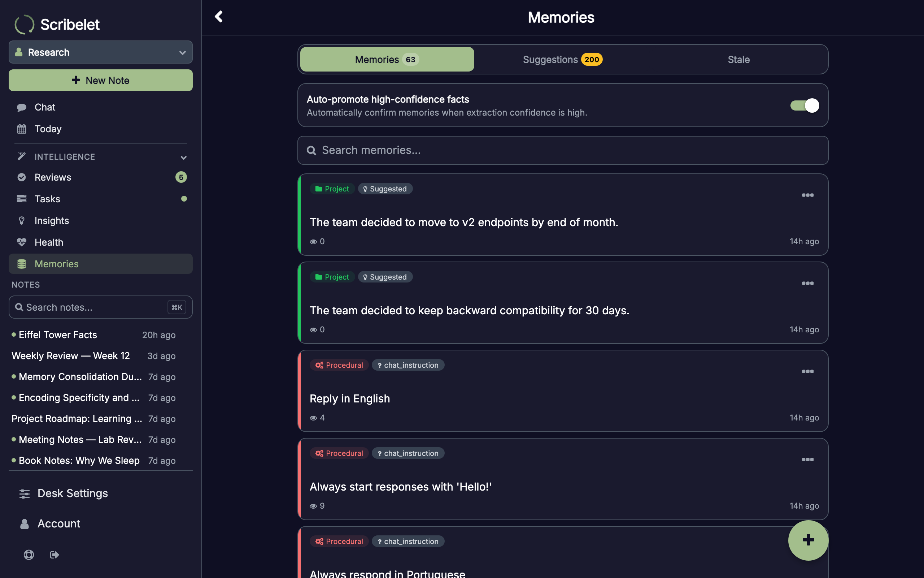Image resolution: width=924 pixels, height=578 pixels.
Task: Click the Search notes field
Action: tap(100, 307)
